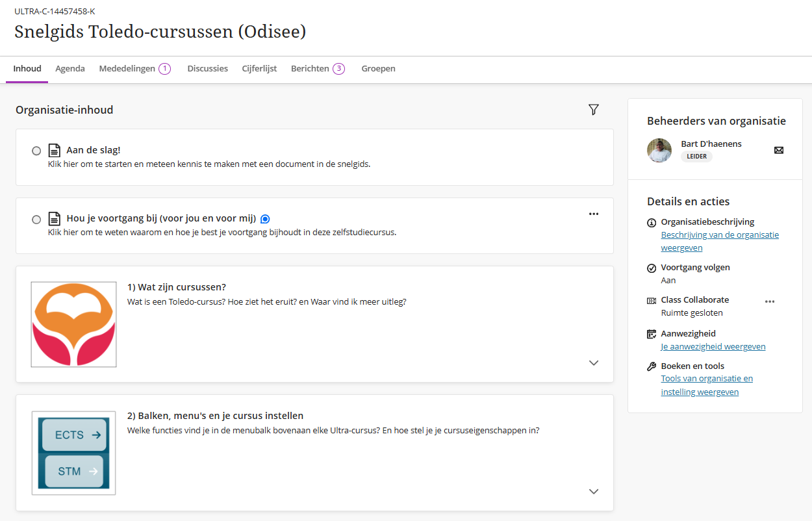Viewport: 812px width, 521px height.
Task: Click the description 'Klik hier om te weten waarom en hoe'
Action: (222, 233)
